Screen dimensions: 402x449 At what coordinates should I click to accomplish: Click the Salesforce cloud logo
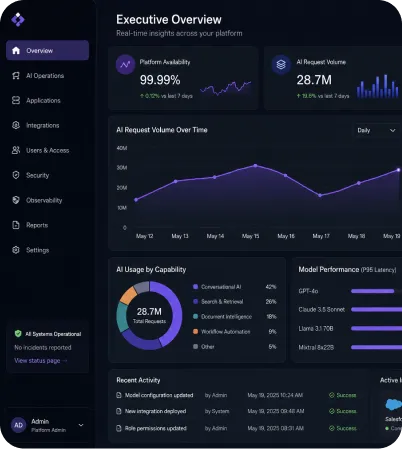pos(394,404)
